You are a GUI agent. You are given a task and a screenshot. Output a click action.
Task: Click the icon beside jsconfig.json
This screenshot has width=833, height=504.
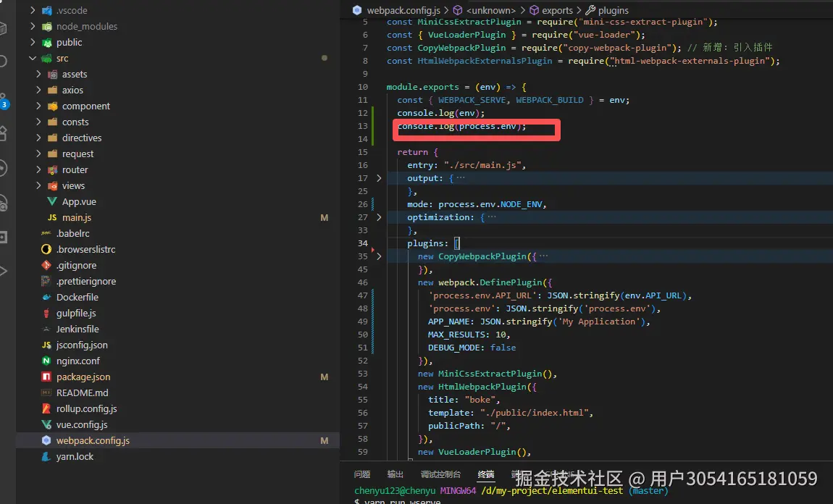point(46,345)
